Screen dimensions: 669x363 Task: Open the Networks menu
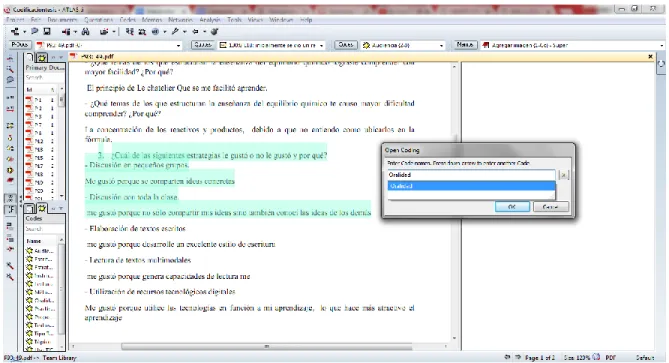180,20
